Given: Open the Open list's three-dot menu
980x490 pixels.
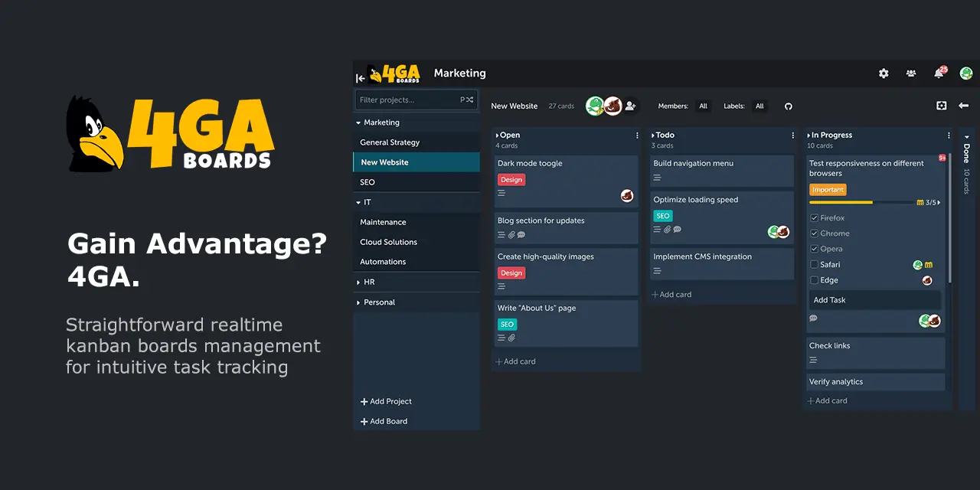Looking at the screenshot, I should [637, 136].
